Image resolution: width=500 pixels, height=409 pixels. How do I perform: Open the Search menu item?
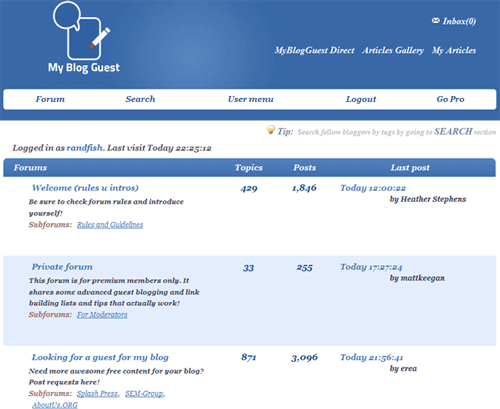pos(140,99)
